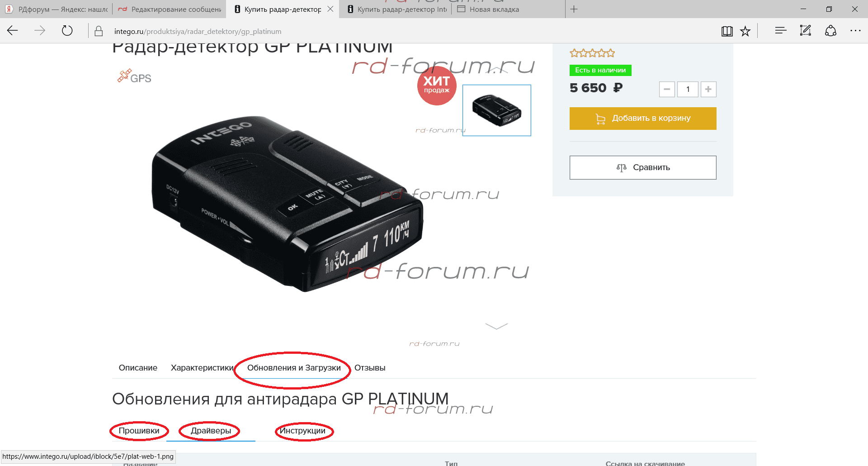Click Добавить в корзину button
This screenshot has height=466, width=868.
click(x=643, y=119)
